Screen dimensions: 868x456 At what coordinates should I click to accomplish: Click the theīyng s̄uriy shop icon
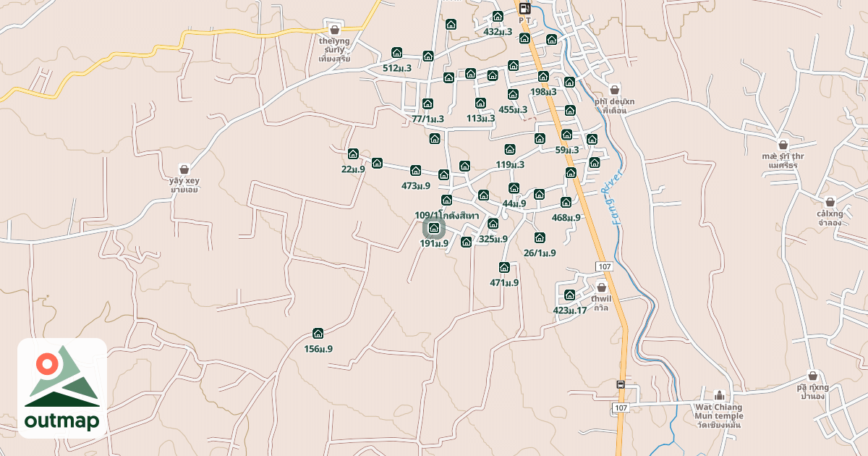click(x=334, y=30)
